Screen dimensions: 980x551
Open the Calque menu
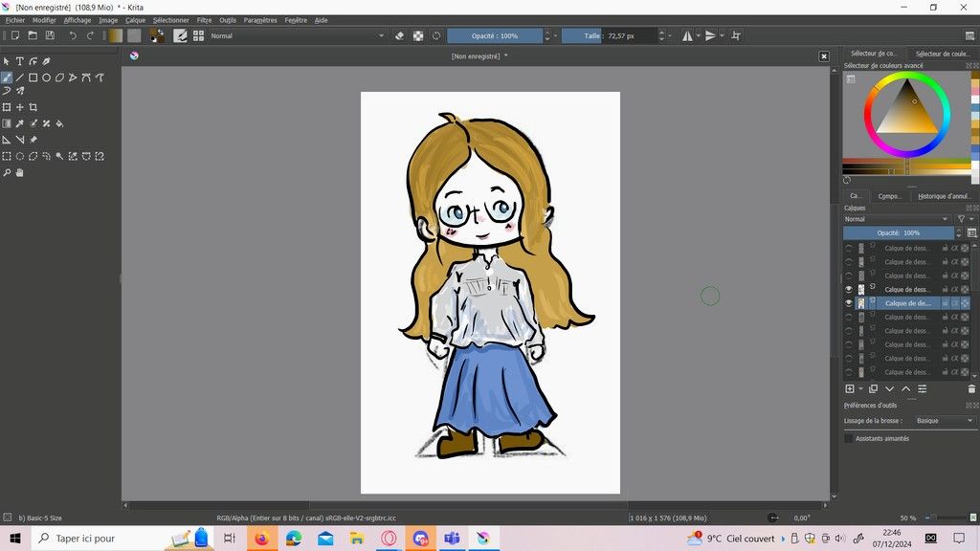135,20
